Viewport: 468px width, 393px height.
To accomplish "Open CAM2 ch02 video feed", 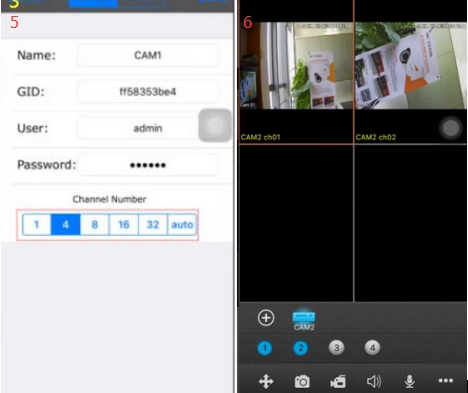I will click(411, 66).
